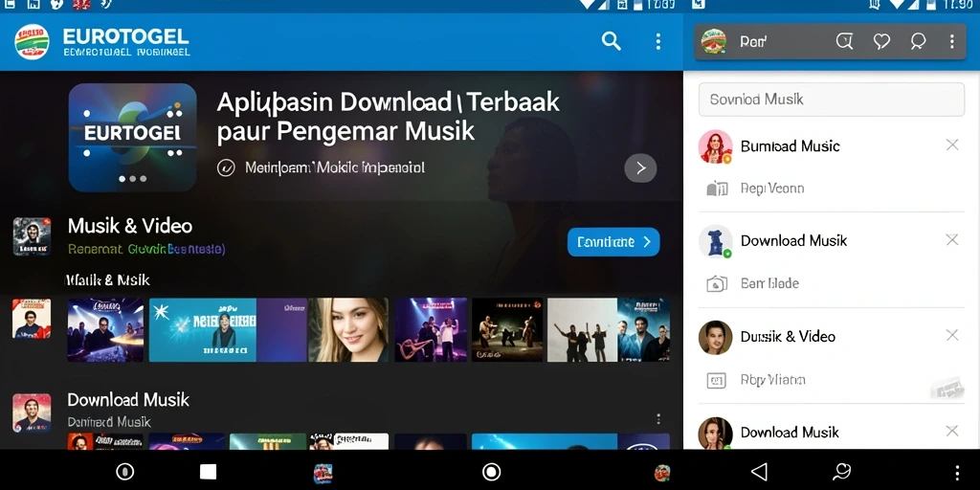The image size is (980, 490).
Task: Tap the white square recents button
Action: coord(208,471)
